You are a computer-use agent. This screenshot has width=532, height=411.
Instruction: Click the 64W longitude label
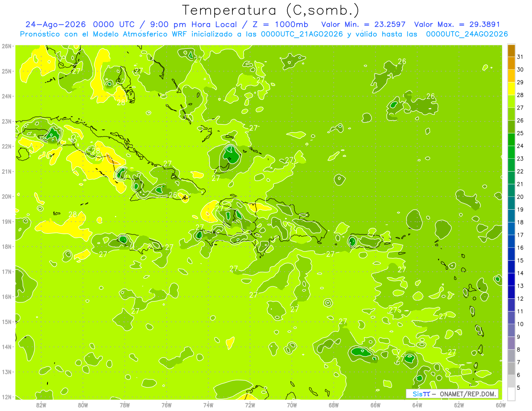(x=417, y=405)
